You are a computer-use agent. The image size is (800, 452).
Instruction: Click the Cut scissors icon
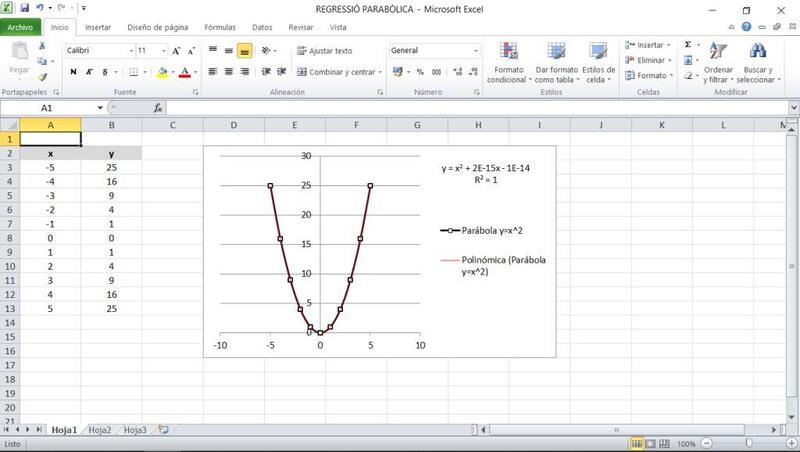tap(43, 46)
